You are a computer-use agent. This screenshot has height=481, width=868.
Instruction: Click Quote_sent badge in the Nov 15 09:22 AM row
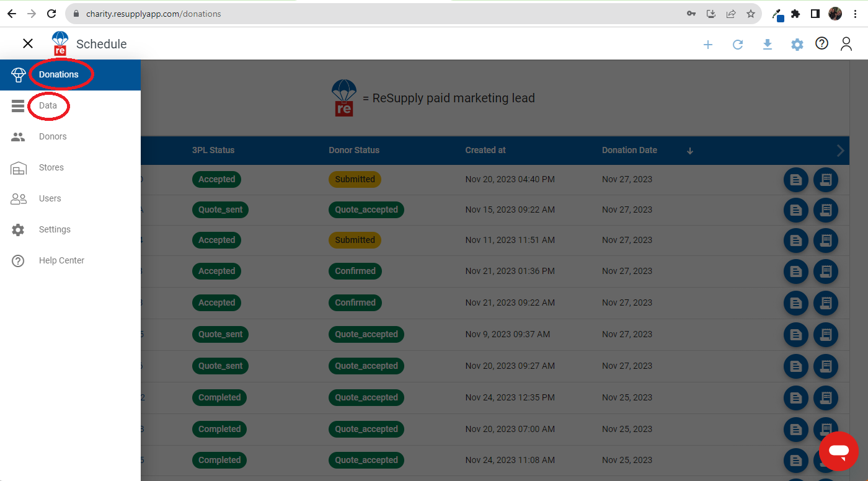[x=220, y=210]
